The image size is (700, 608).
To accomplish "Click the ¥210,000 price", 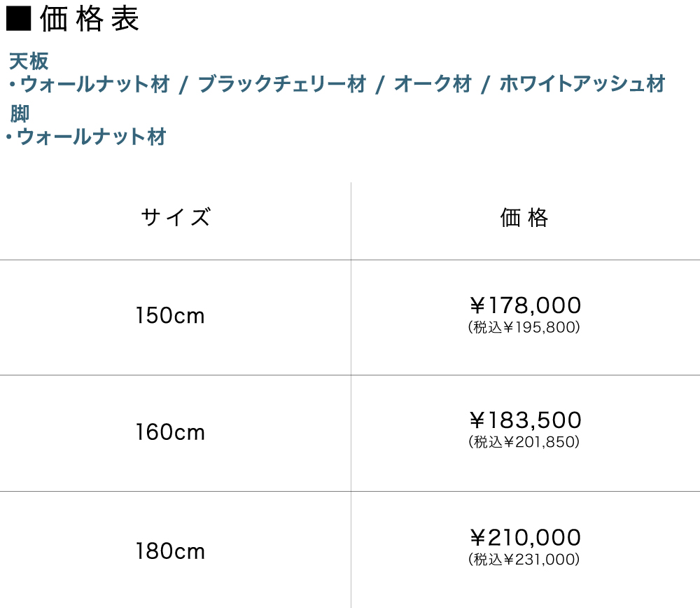I will 524,538.
